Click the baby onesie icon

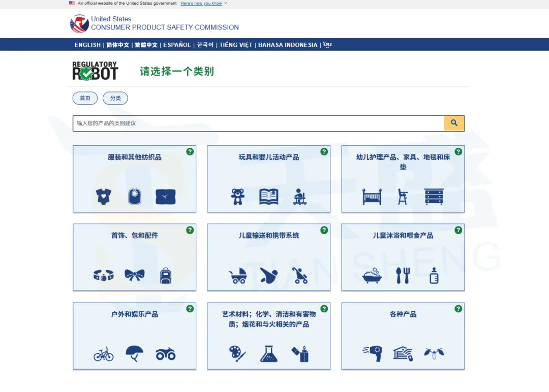[x=104, y=197]
